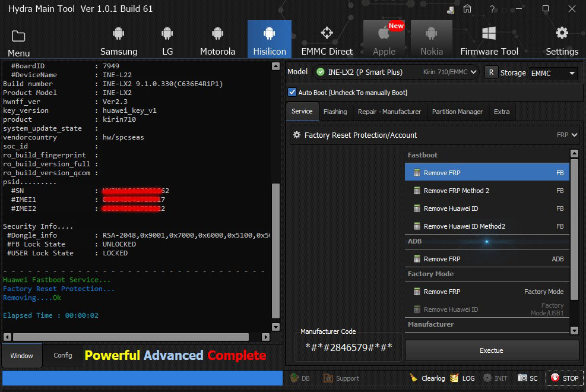Click the '#USER Lock State' log row

(x=67, y=253)
